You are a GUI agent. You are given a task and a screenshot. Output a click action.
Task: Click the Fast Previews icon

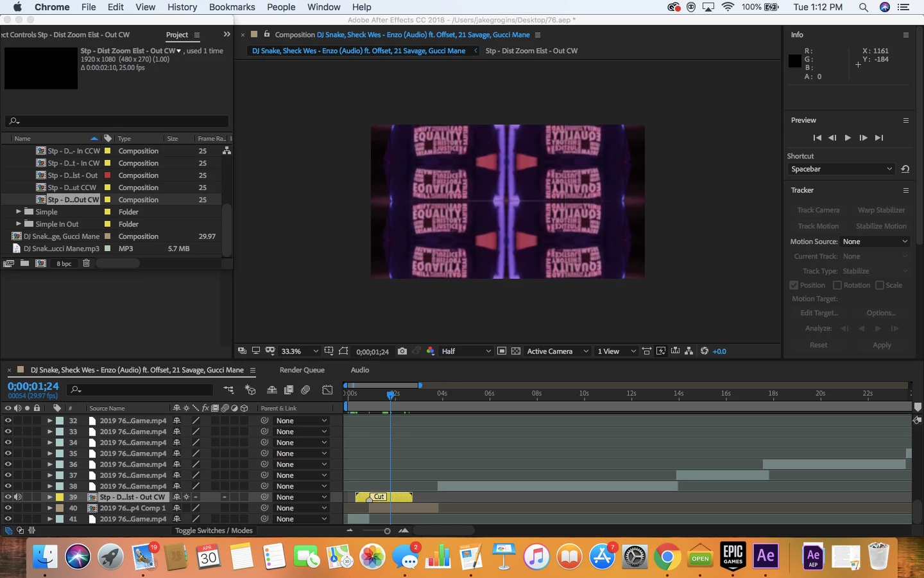coord(661,351)
